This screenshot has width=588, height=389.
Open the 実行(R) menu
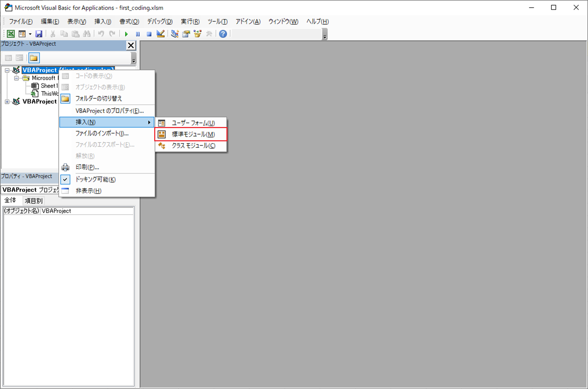tap(190, 21)
